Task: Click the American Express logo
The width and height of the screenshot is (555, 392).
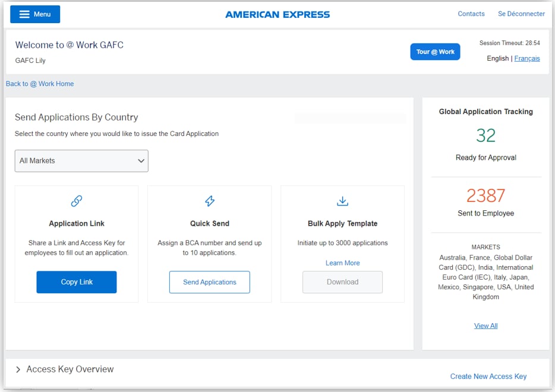Action: coord(277,14)
